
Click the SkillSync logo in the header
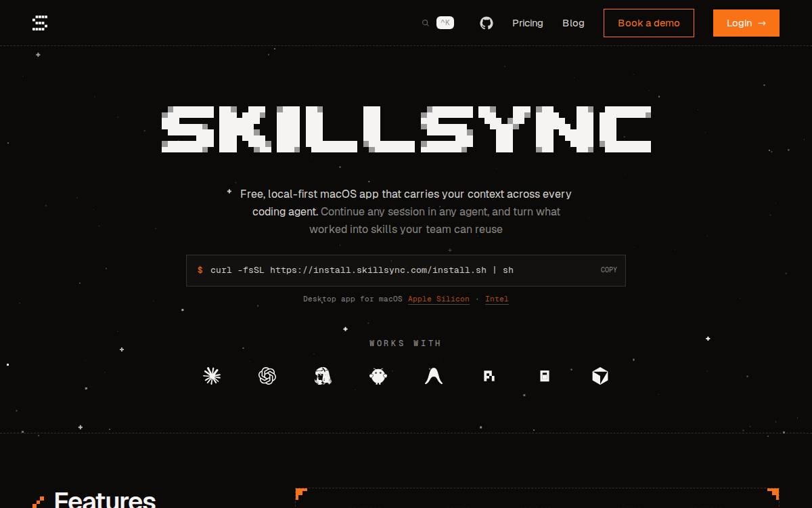[40, 23]
